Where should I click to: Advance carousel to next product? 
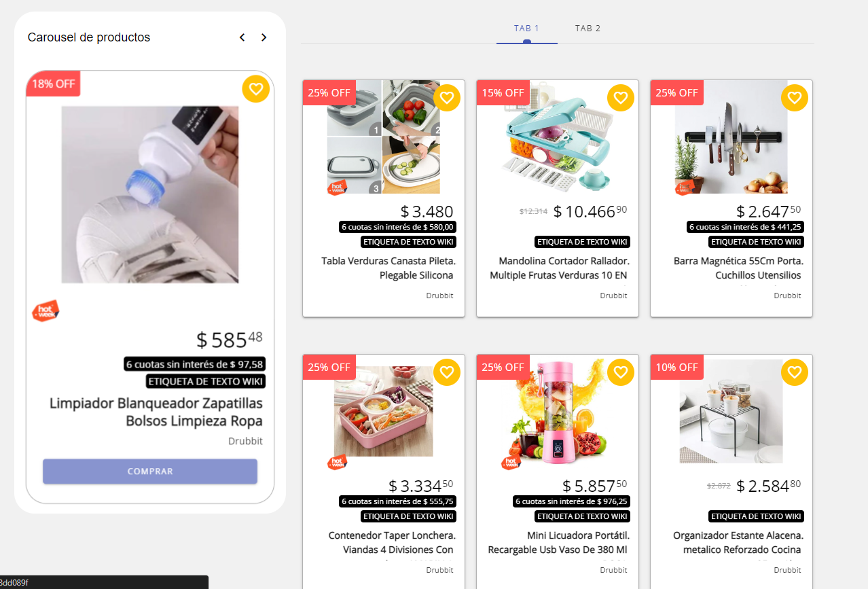[x=264, y=37]
